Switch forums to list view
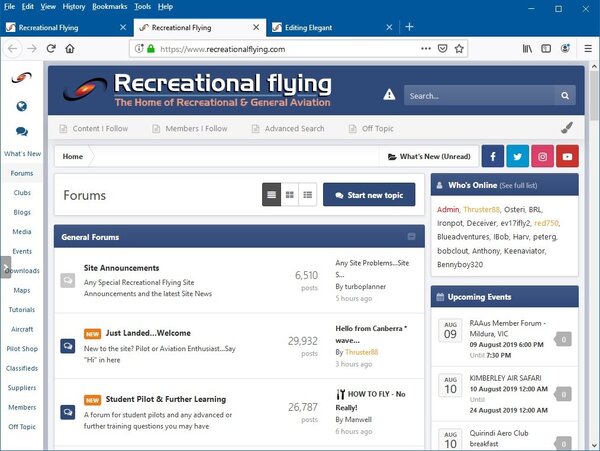The image size is (600, 451). click(x=271, y=195)
